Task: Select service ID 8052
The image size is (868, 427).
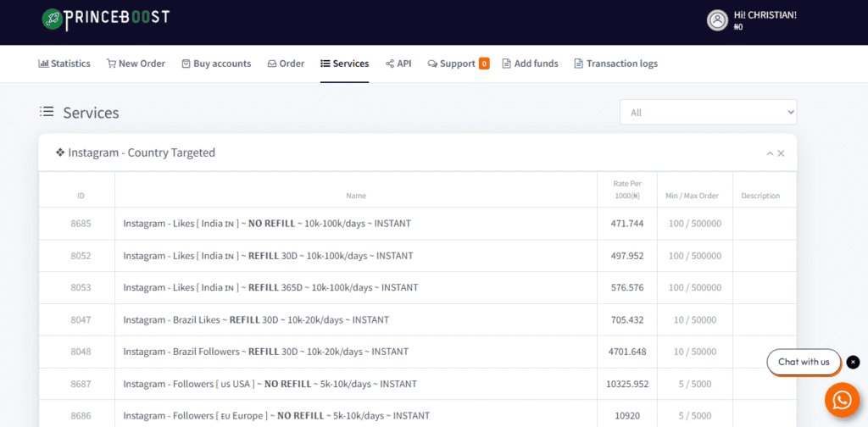Action: [81, 256]
